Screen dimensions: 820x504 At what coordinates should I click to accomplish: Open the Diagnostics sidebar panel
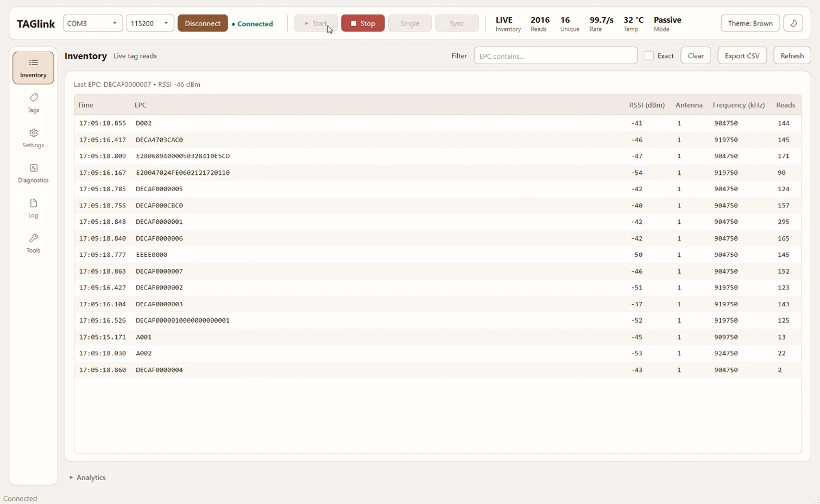33,173
